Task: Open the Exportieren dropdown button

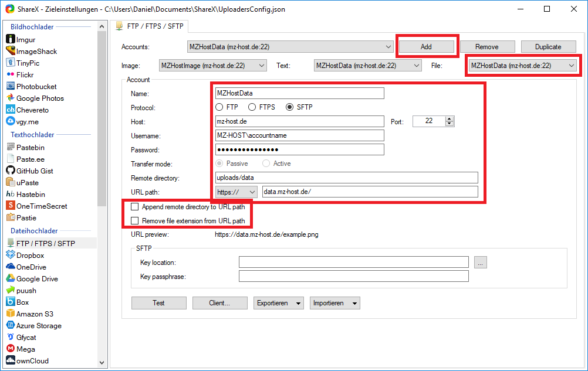Action: click(x=279, y=303)
